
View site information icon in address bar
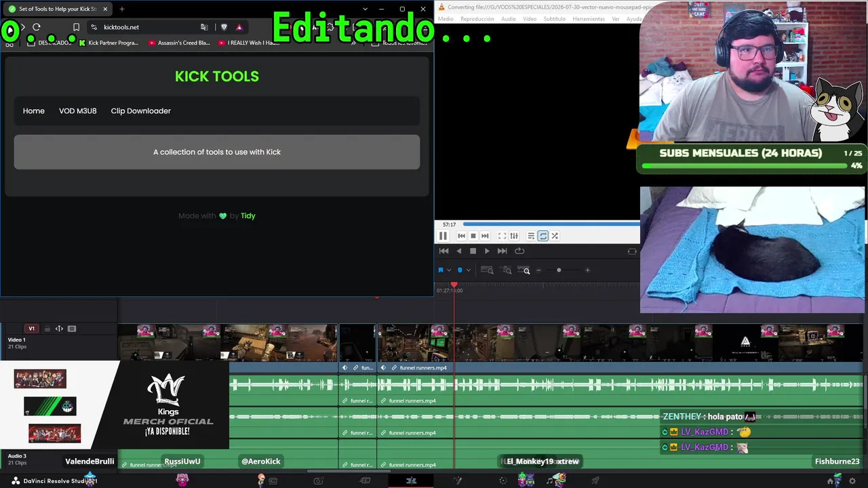[x=94, y=27]
